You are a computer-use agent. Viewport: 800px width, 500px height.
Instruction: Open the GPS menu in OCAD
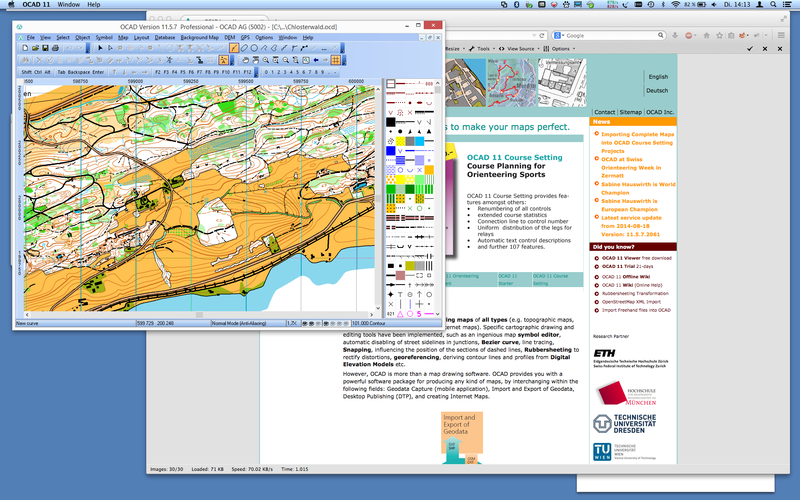click(x=245, y=37)
